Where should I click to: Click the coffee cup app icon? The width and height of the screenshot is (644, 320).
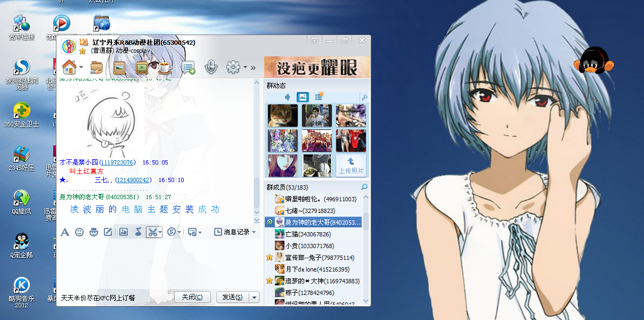(164, 67)
